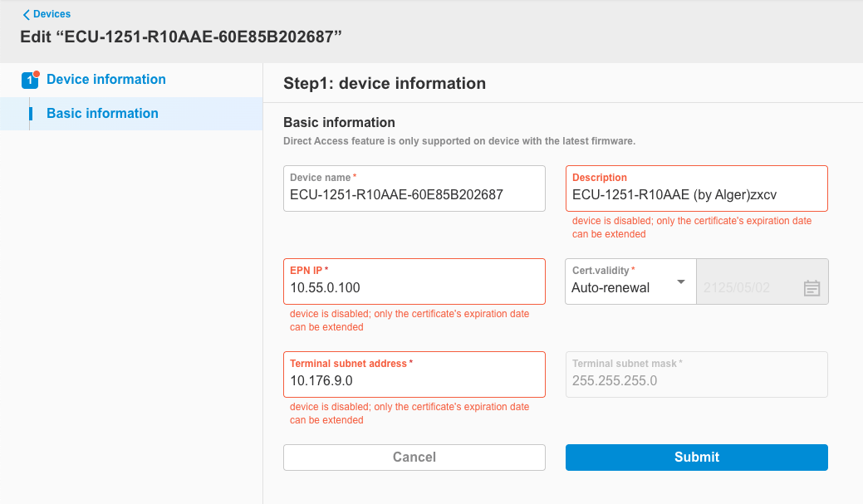This screenshot has height=504, width=863.
Task: Cancel editing the device
Action: pos(414,457)
